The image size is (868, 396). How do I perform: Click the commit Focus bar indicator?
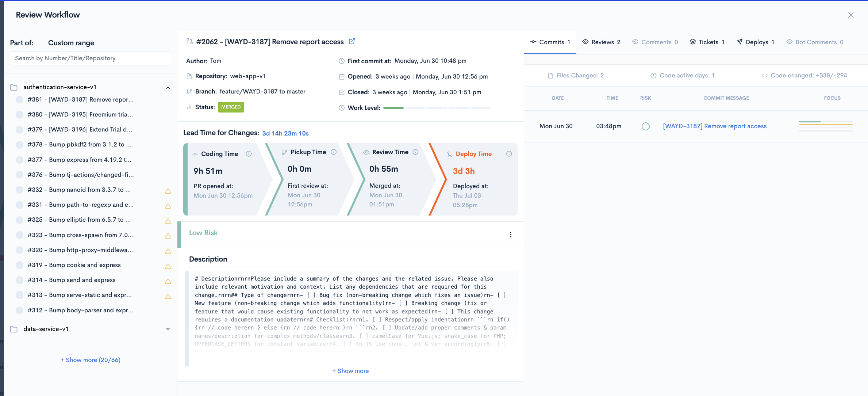click(x=826, y=126)
